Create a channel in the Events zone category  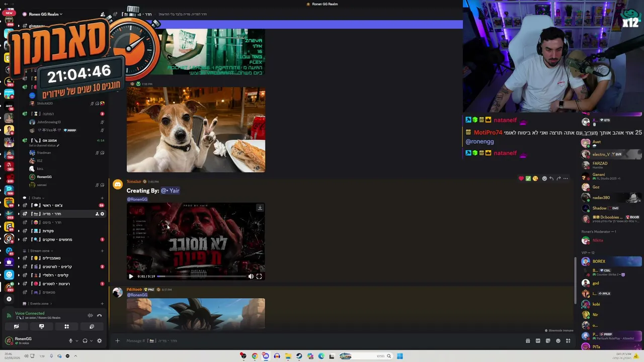coord(102,304)
